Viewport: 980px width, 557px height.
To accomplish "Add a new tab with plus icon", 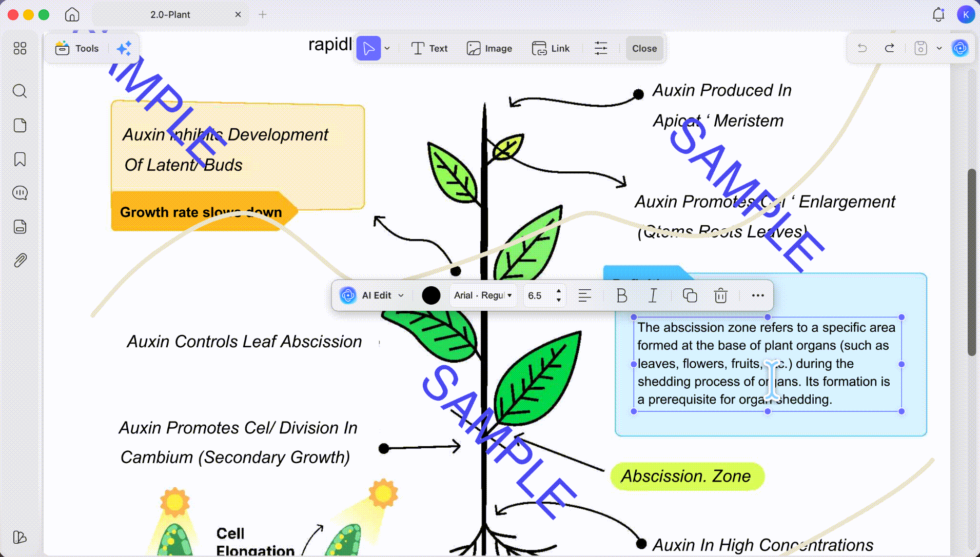I will (x=263, y=14).
